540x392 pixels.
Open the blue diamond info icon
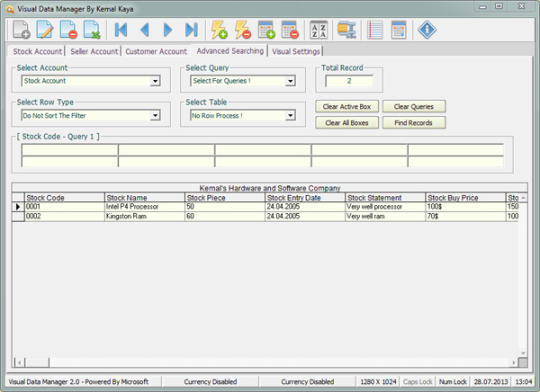[427, 30]
